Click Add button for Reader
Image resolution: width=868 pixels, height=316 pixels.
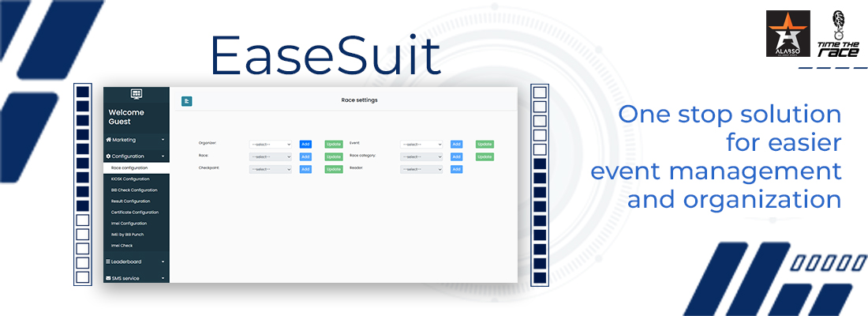point(457,169)
